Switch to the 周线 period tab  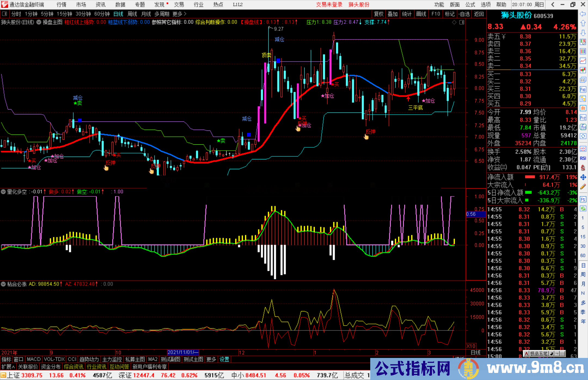click(132, 14)
